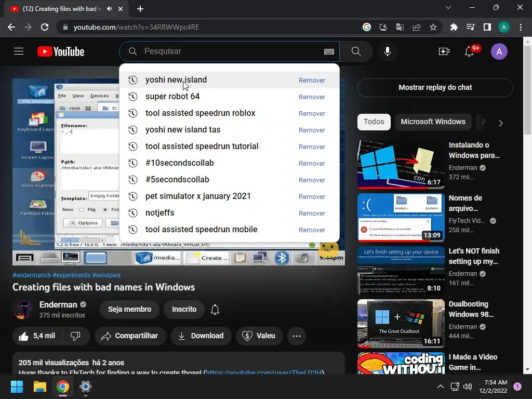This screenshot has width=532, height=399.
Task: Open the purple account avatar menu
Action: pos(499,51)
